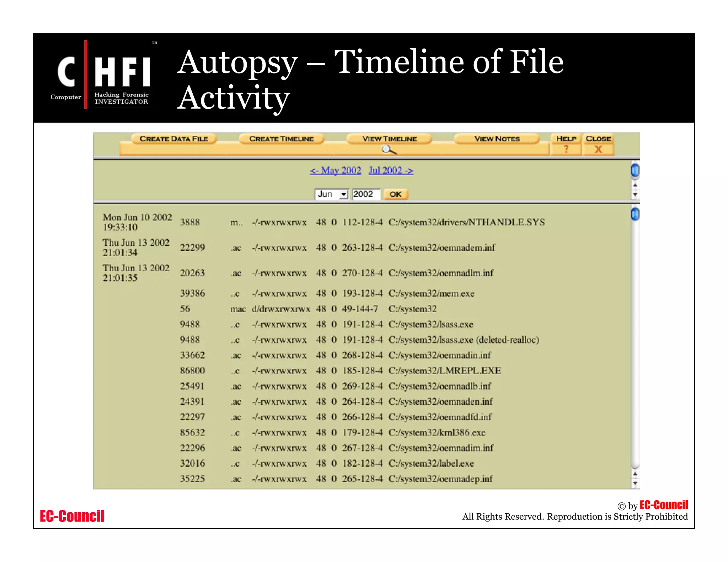Click the timeline list scroll up arrow

635,474
